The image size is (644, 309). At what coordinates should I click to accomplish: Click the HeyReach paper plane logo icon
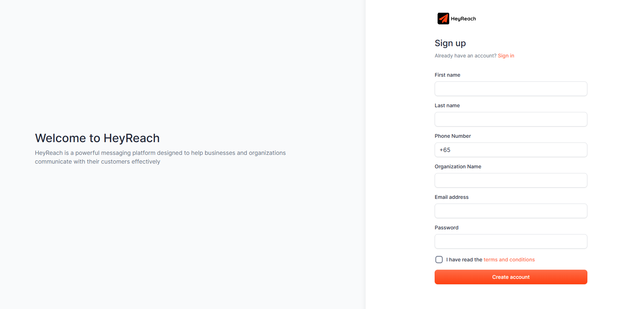(x=443, y=19)
